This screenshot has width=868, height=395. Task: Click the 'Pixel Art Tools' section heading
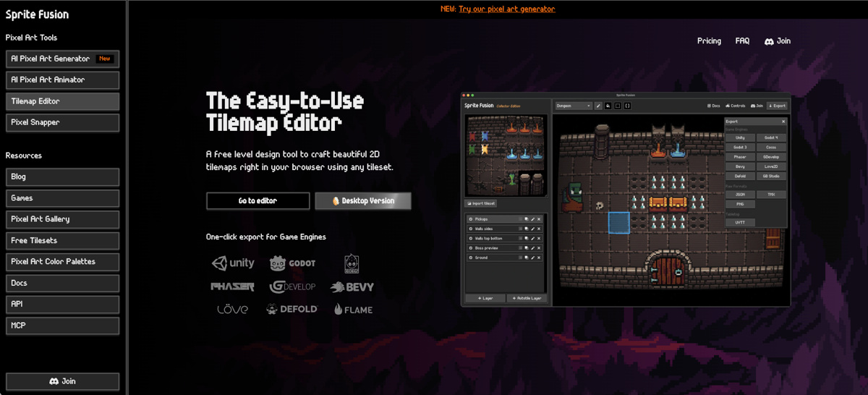[x=31, y=38]
